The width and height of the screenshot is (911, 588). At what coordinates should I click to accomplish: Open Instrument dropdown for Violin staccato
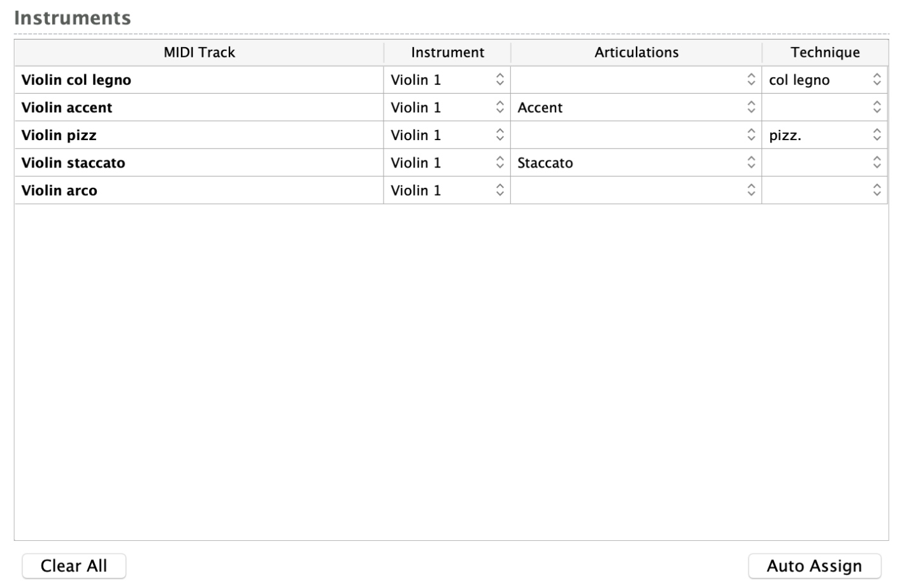point(447,162)
